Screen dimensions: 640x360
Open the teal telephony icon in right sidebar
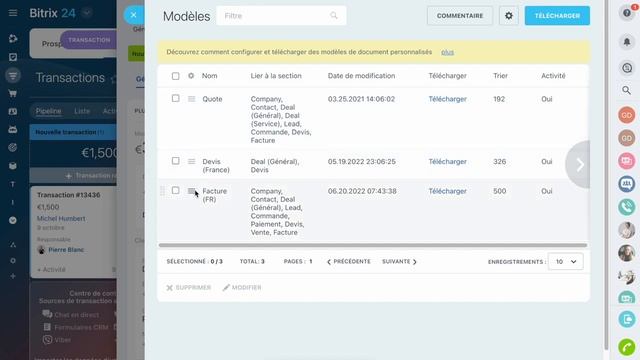(x=627, y=207)
